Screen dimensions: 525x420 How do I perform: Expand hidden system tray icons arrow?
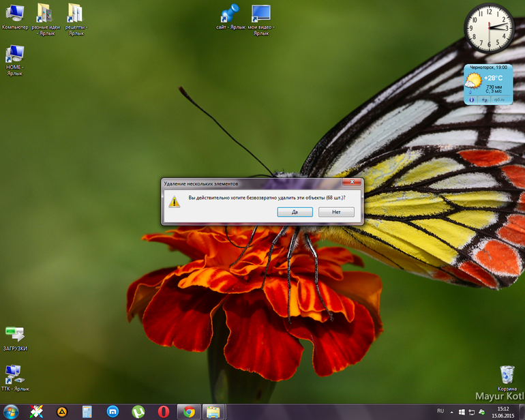(451, 412)
